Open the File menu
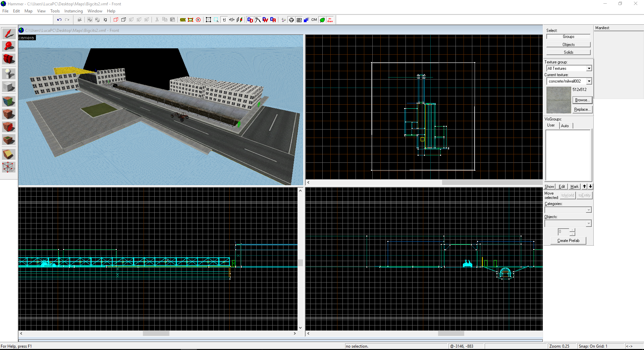Screen dimensions: 644x350 5,11
